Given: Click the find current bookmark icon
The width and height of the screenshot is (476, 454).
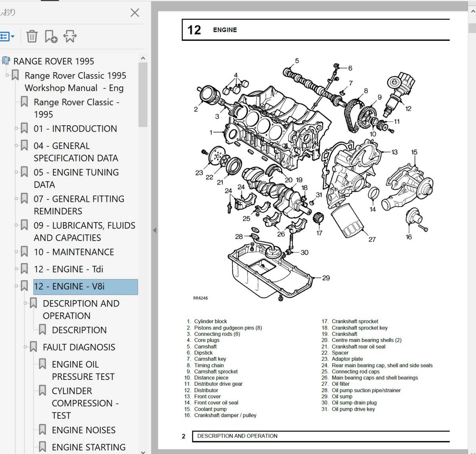Looking at the screenshot, I should coord(70,36).
